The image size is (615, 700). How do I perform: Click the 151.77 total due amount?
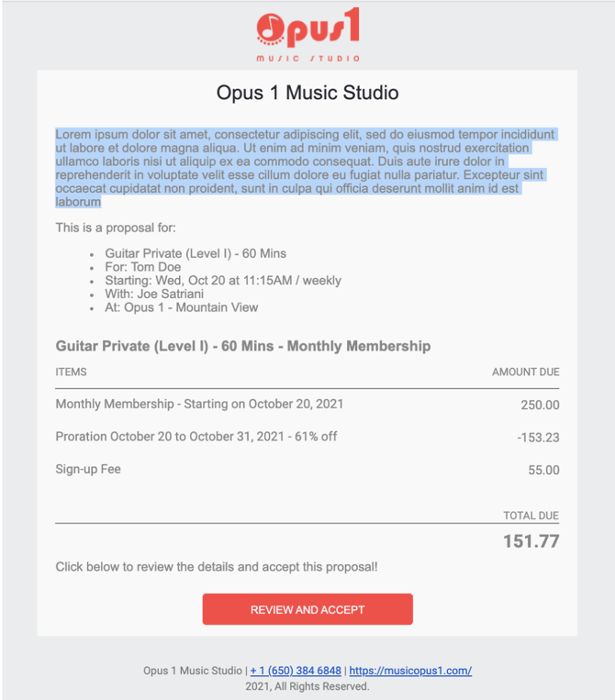point(531,541)
